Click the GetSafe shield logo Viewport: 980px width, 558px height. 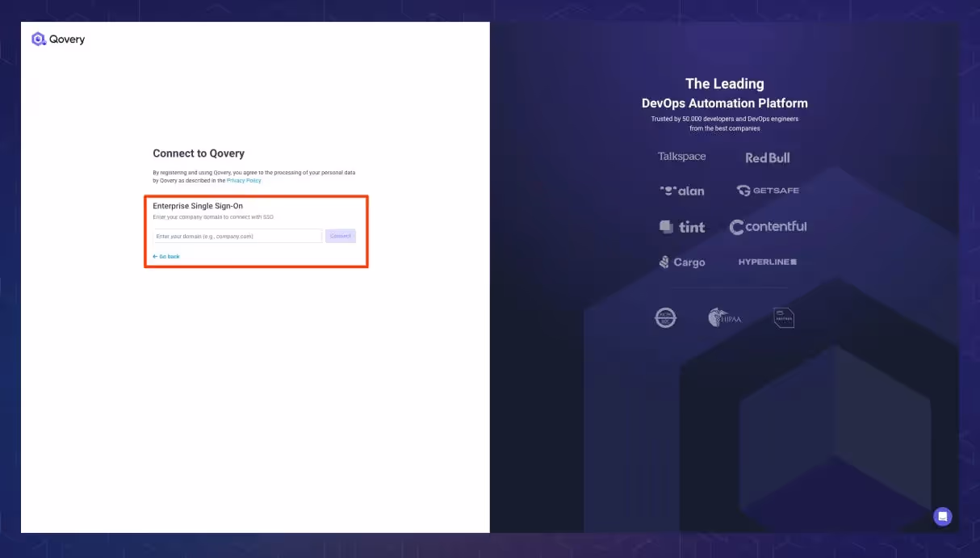pyautogui.click(x=769, y=191)
